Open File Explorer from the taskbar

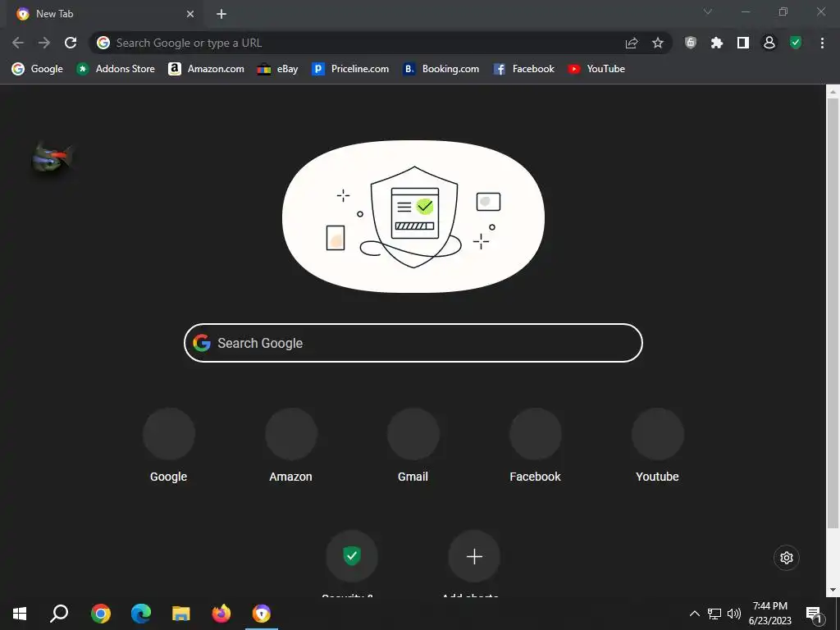pos(181,614)
